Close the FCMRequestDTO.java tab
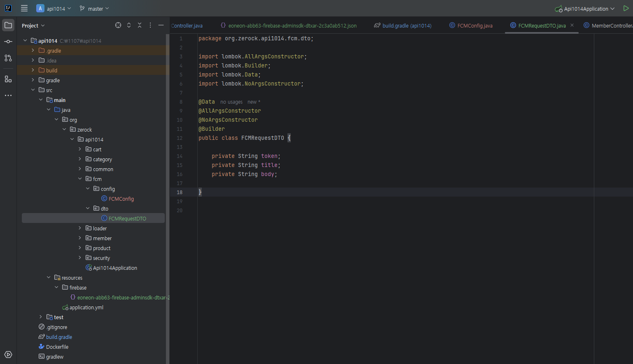Image resolution: width=633 pixels, height=364 pixels. pyautogui.click(x=572, y=26)
